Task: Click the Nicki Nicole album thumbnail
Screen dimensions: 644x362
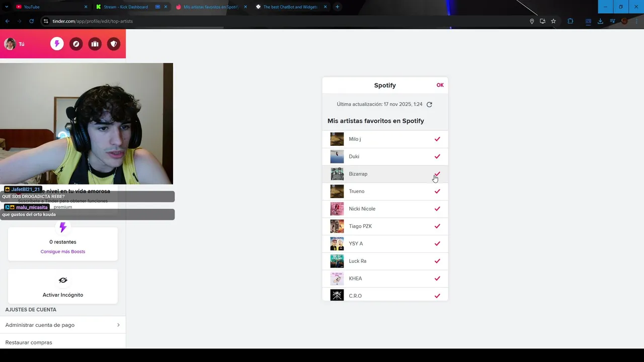Action: [x=337, y=209]
